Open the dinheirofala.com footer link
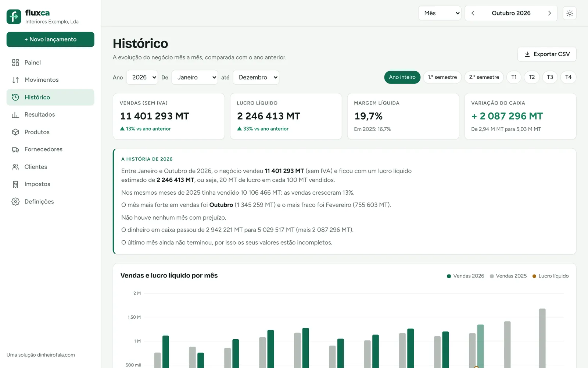Image resolution: width=588 pixels, height=368 pixels. click(56, 355)
